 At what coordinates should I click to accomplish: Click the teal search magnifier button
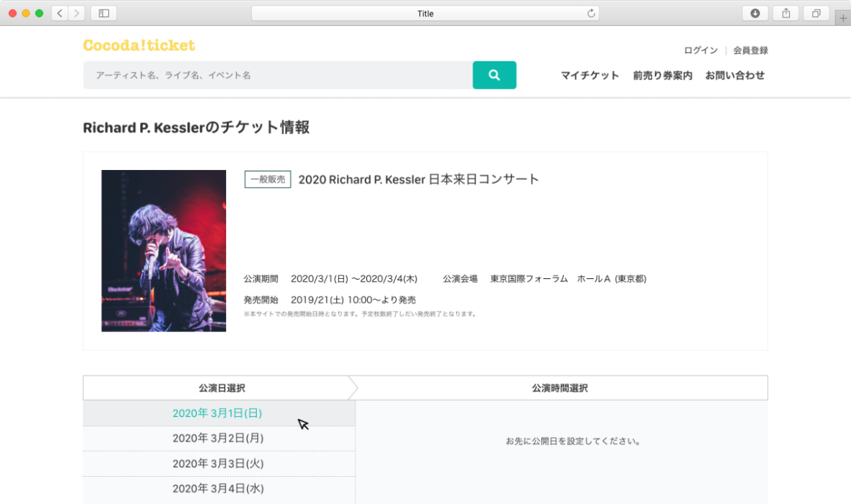coord(494,75)
